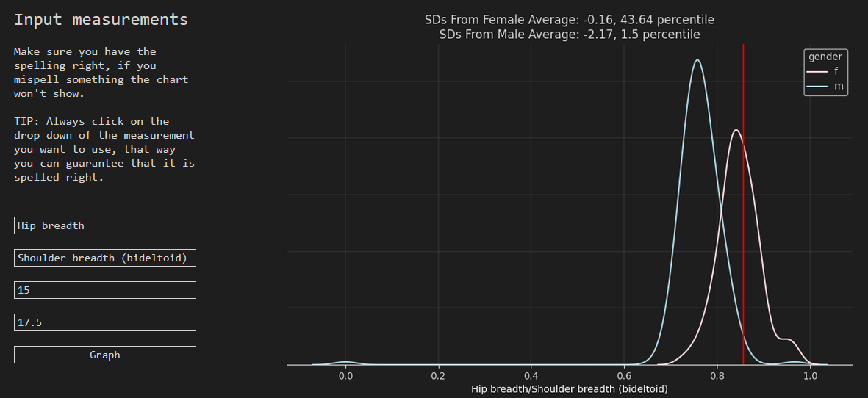Click the x-axis label 'Hip breadth/Shoulder breadth (bideltoid)'
868x398 pixels.
569,388
